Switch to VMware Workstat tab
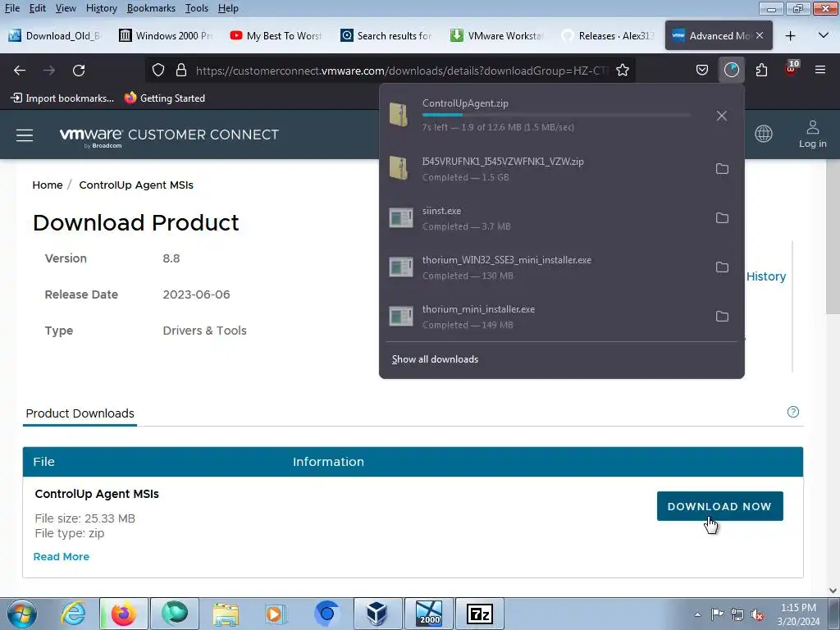The image size is (840, 630). 498,36
